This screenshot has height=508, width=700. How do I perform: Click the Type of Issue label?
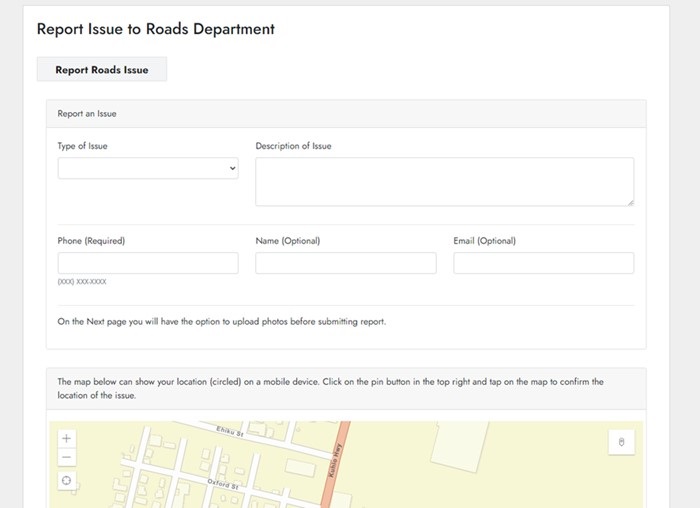(x=82, y=146)
